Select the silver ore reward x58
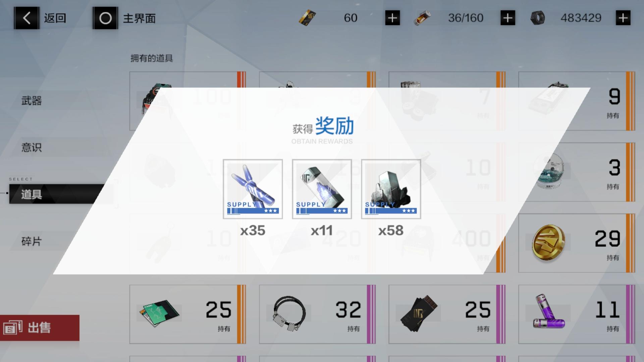 pyautogui.click(x=391, y=189)
